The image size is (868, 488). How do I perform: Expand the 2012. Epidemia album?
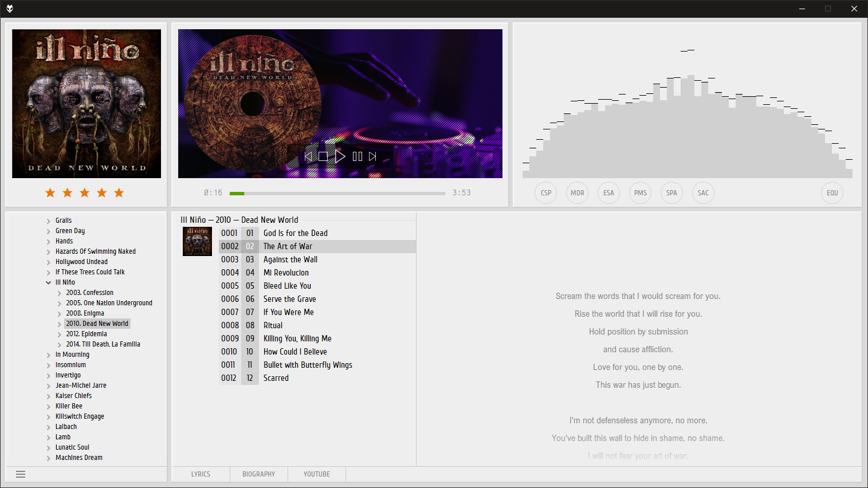pyautogui.click(x=59, y=334)
